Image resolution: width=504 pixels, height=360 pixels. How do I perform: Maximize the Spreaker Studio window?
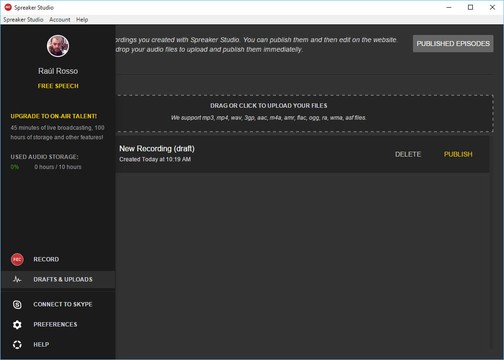point(470,7)
